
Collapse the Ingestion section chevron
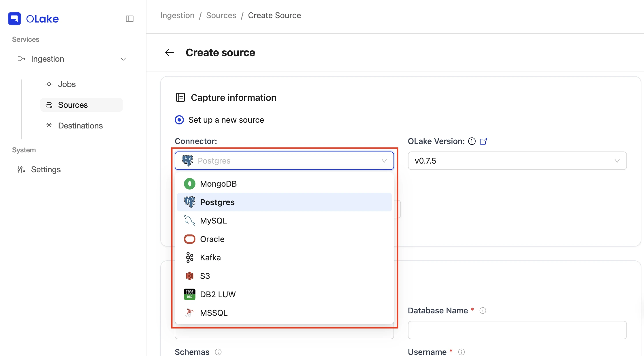[x=123, y=59]
